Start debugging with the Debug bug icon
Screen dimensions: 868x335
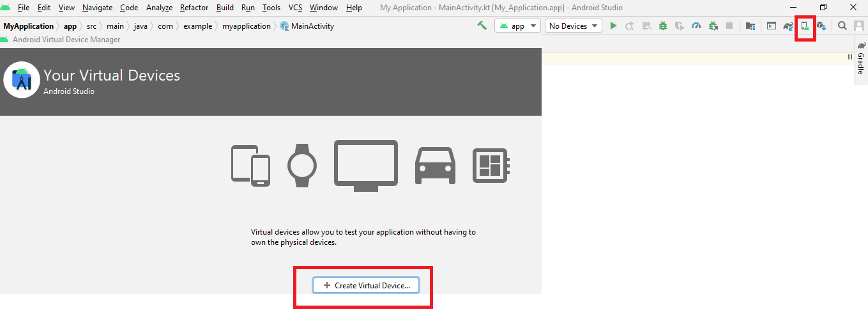663,26
